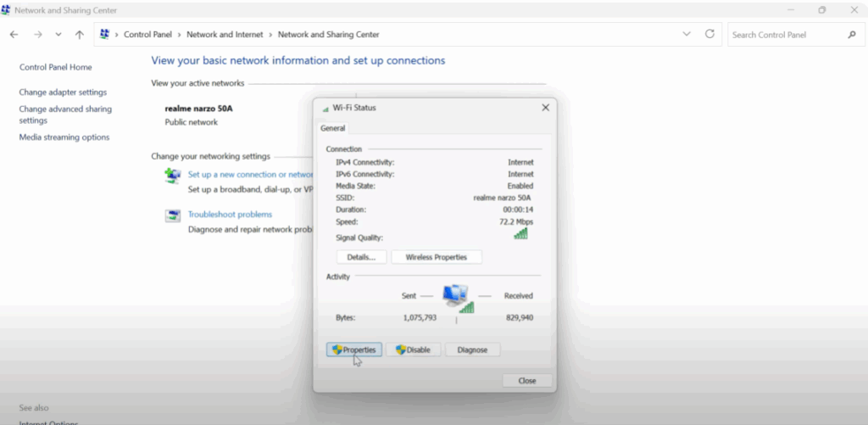Open Wi-Fi Properties button
This screenshot has height=425, width=868.
pyautogui.click(x=354, y=350)
